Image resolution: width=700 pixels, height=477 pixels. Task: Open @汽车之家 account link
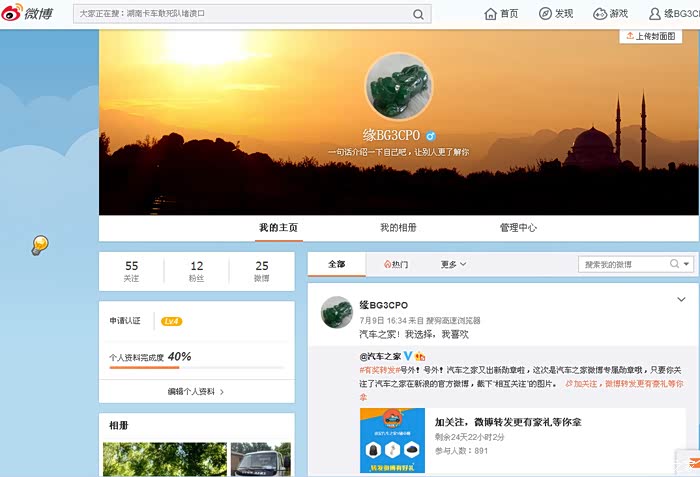click(380, 356)
